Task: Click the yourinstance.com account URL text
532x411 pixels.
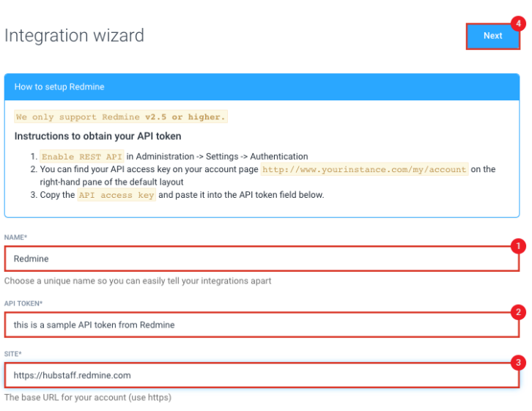Action: [x=364, y=169]
